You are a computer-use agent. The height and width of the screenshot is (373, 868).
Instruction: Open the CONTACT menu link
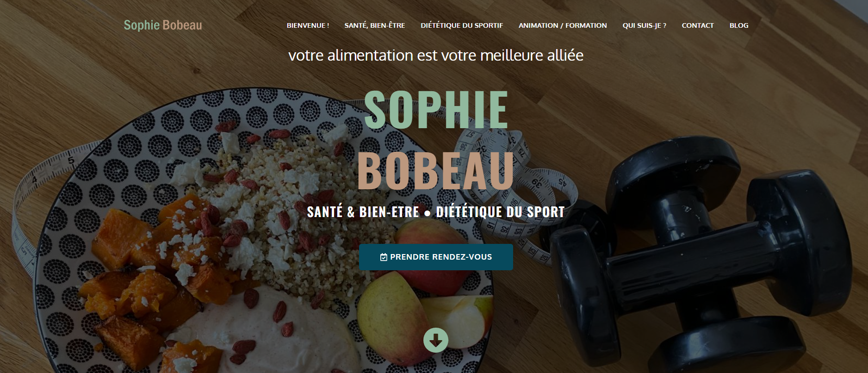(698, 25)
